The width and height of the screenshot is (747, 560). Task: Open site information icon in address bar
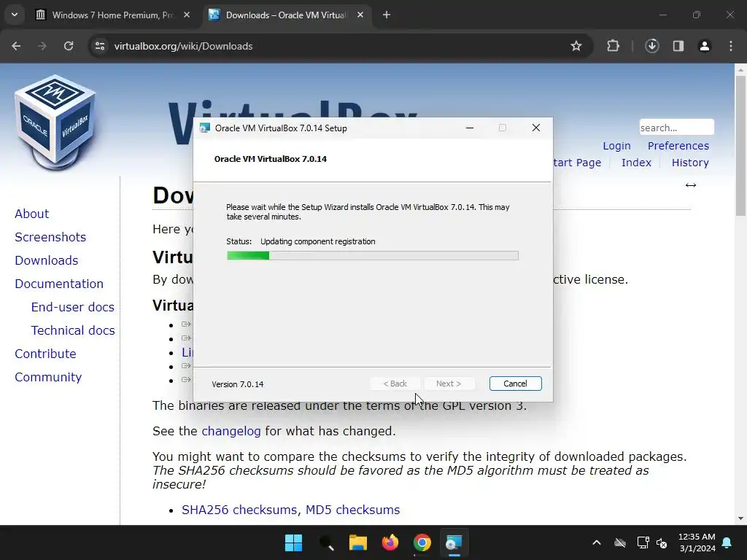[100, 46]
